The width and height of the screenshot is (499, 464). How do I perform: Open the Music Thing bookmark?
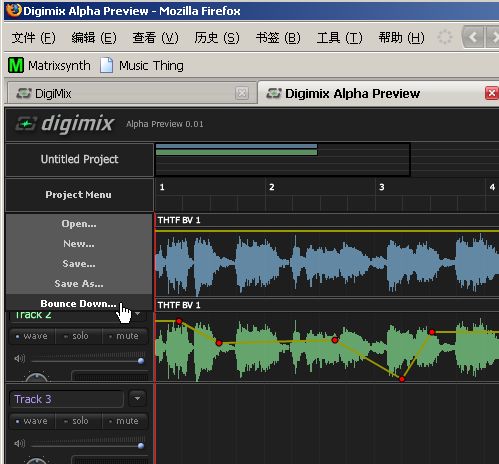[x=142, y=65]
